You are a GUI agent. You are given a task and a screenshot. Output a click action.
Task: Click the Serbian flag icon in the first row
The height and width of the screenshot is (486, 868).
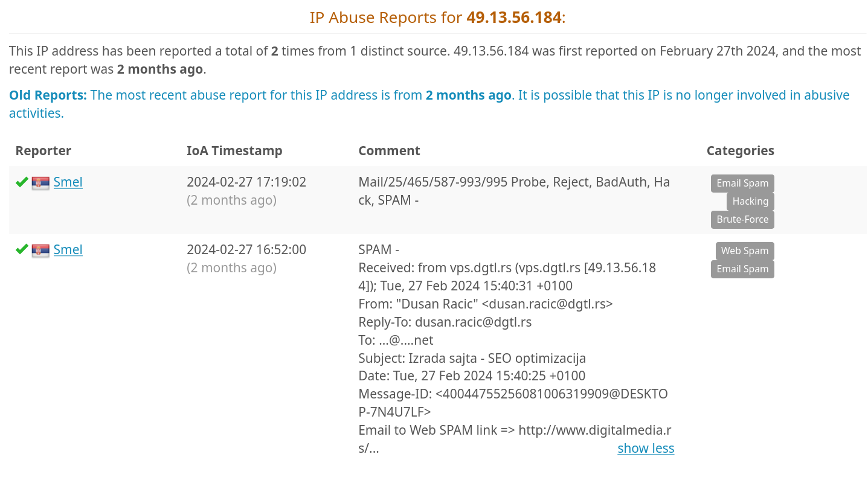click(40, 183)
